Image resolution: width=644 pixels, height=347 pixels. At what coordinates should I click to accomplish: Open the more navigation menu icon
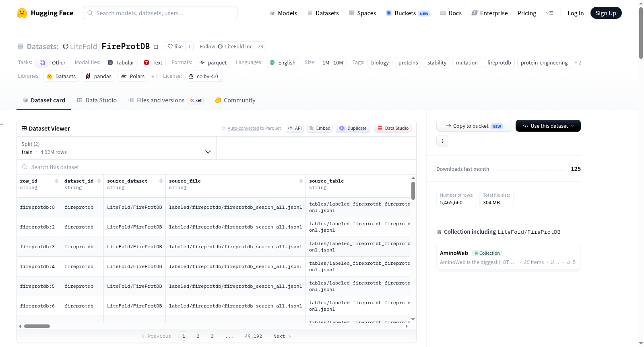pyautogui.click(x=549, y=13)
